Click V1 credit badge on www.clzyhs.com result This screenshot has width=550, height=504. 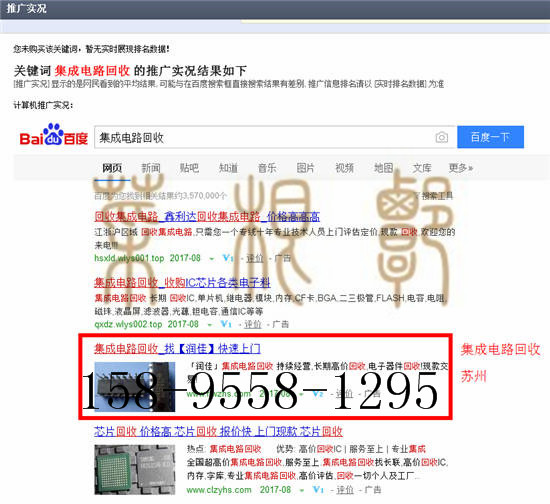coord(318,490)
